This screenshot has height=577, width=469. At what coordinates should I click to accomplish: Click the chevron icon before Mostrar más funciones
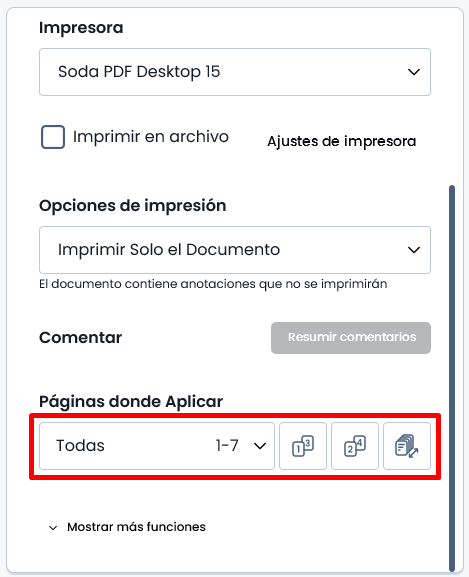click(53, 528)
